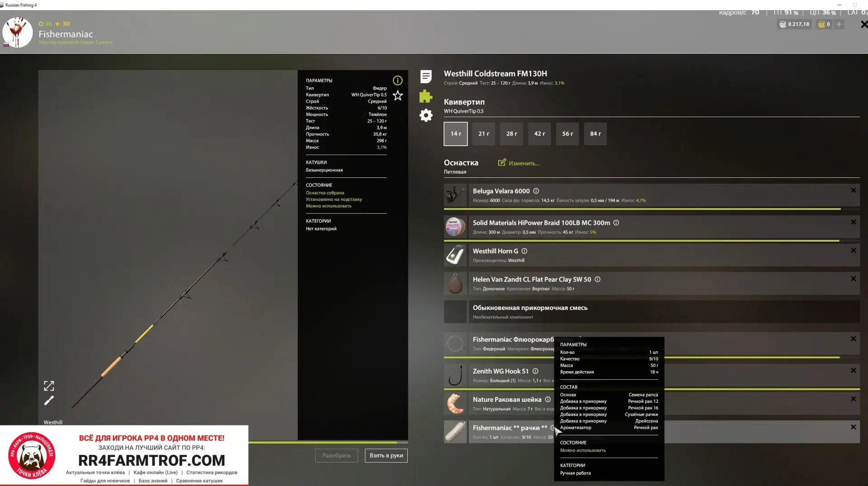
Task: Choose the 84 г quivertip
Action: pos(595,134)
